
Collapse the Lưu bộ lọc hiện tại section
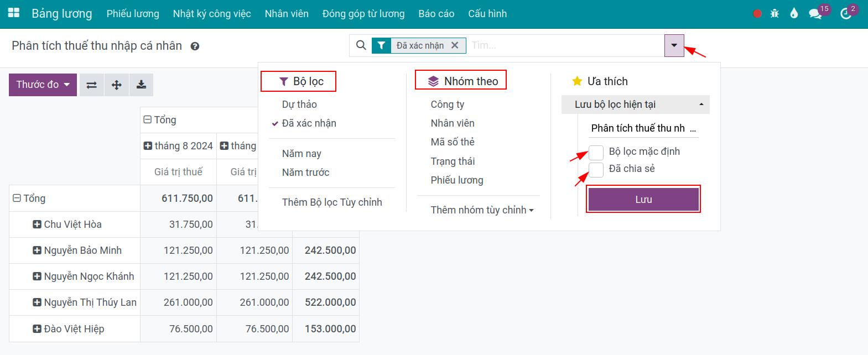636,105
